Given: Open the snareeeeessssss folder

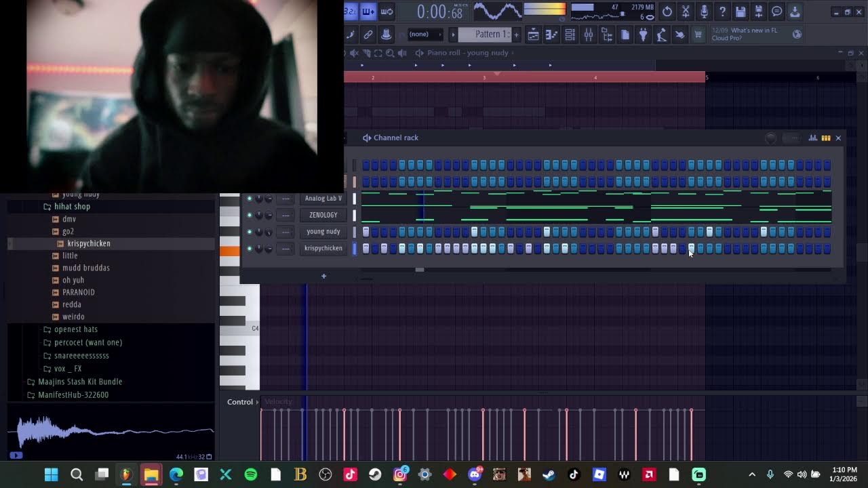Looking at the screenshot, I should click(81, 356).
